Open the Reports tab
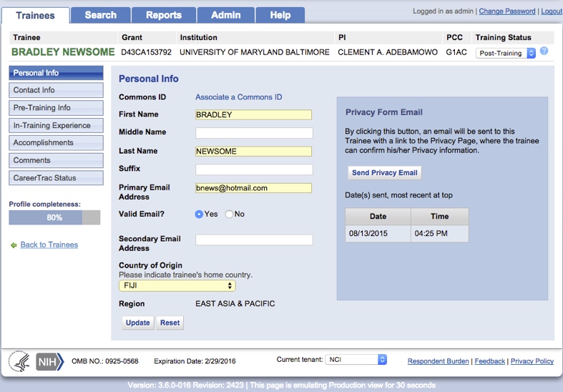The image size is (563, 392). click(x=164, y=15)
